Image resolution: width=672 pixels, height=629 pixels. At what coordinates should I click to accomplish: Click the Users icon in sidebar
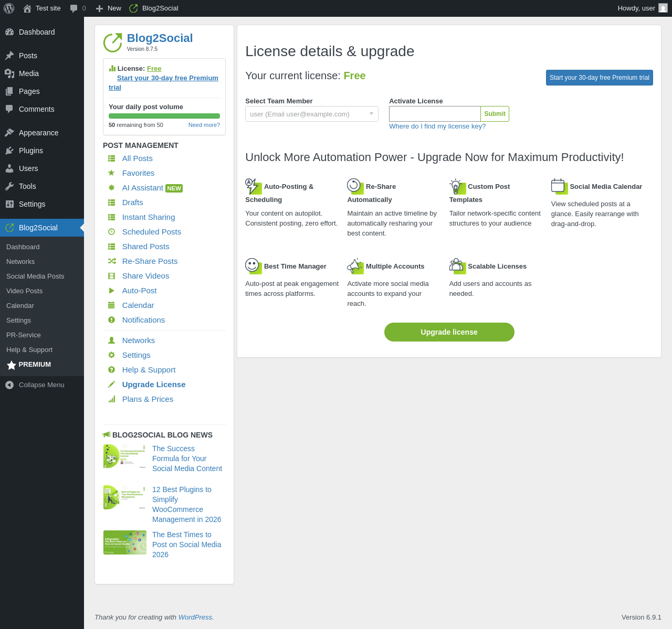click(x=9, y=168)
